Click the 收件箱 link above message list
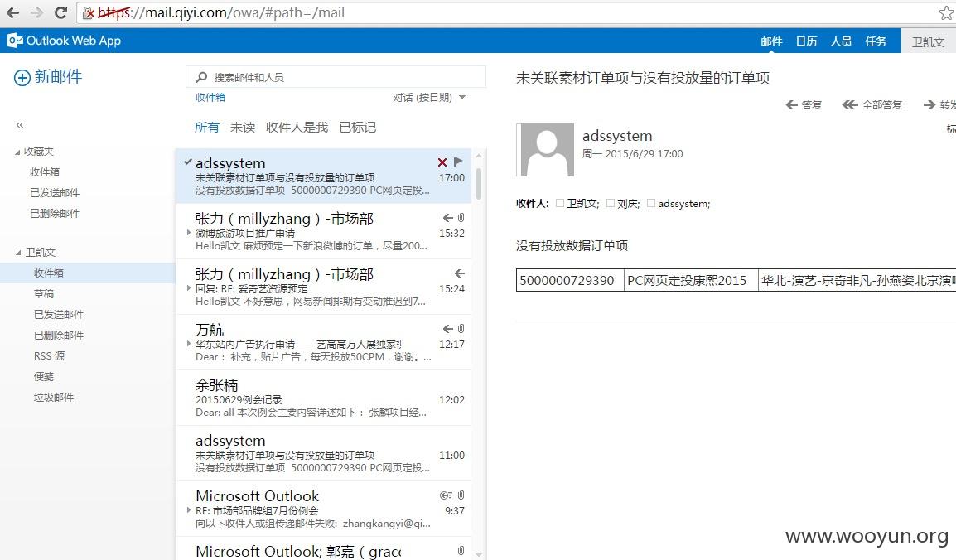The image size is (956, 560). 210,98
